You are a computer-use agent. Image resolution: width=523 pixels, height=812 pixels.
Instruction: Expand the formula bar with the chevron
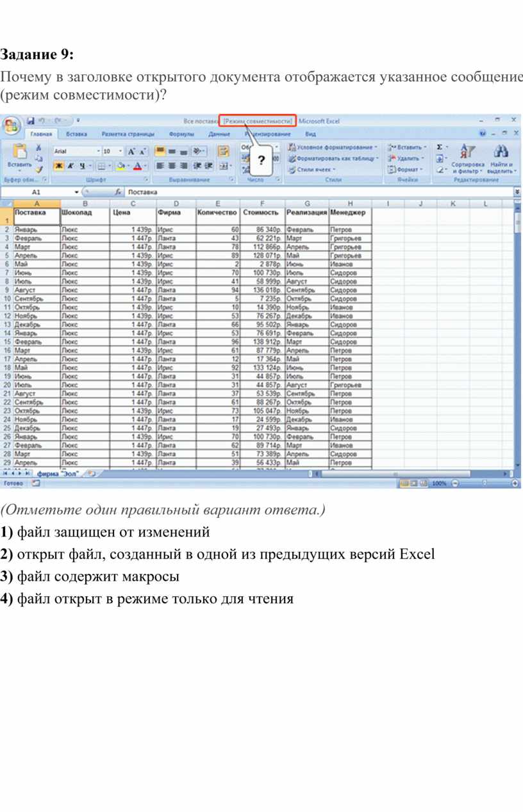(x=517, y=192)
